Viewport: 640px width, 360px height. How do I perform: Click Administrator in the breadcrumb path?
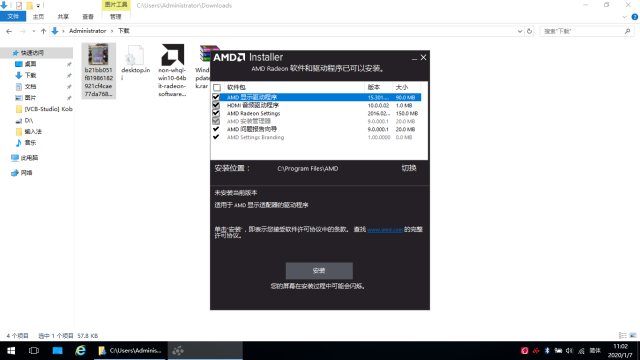[x=87, y=31]
